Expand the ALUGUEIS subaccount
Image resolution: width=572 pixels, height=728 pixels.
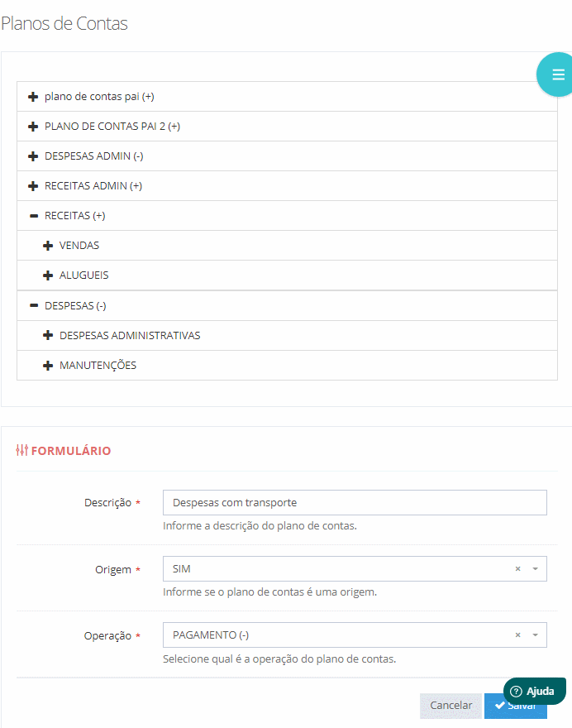pos(48,275)
